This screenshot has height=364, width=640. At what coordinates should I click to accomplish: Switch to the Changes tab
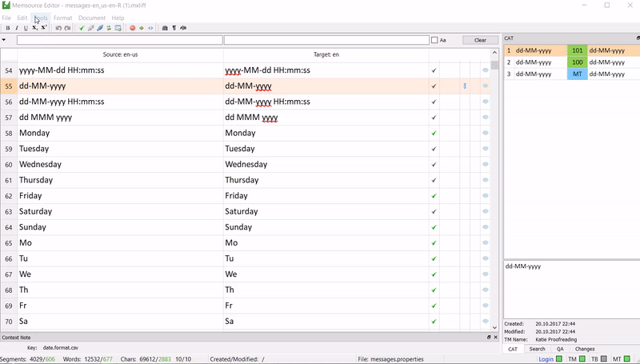coord(585,349)
